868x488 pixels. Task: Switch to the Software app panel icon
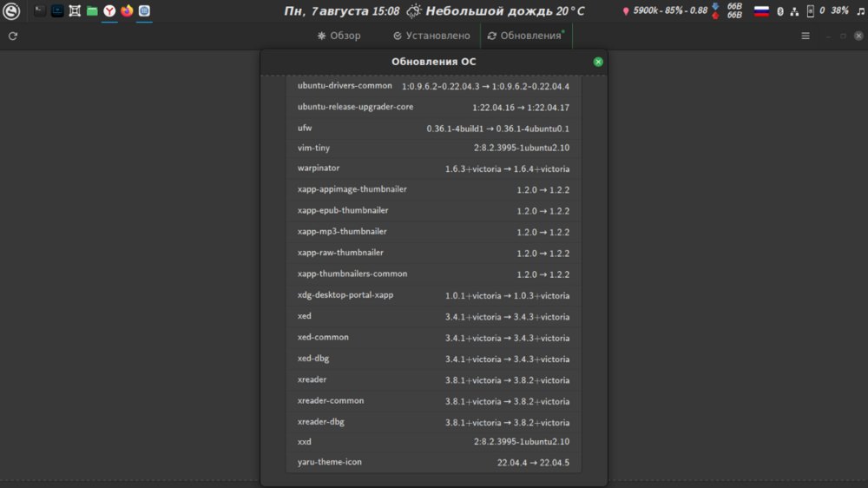click(144, 10)
